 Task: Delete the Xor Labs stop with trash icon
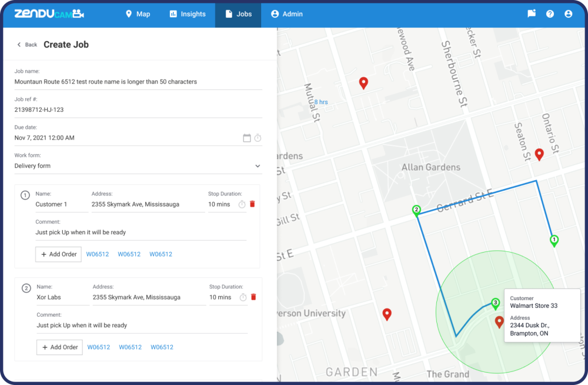tap(253, 297)
